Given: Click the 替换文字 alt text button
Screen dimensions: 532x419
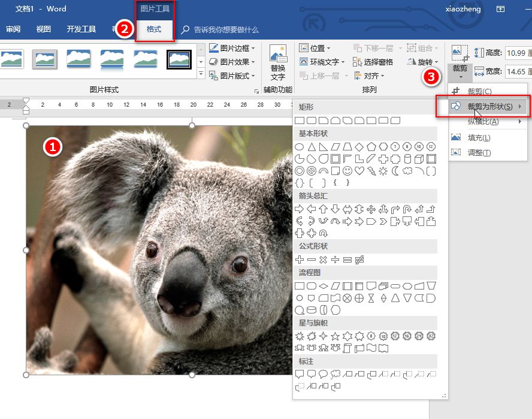Looking at the screenshot, I should [x=277, y=63].
